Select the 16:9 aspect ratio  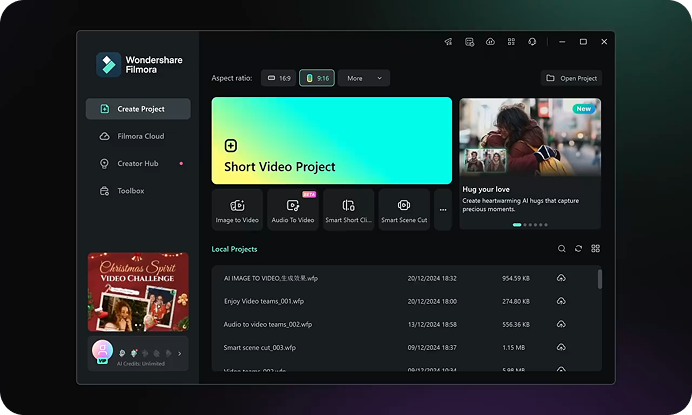pyautogui.click(x=278, y=78)
